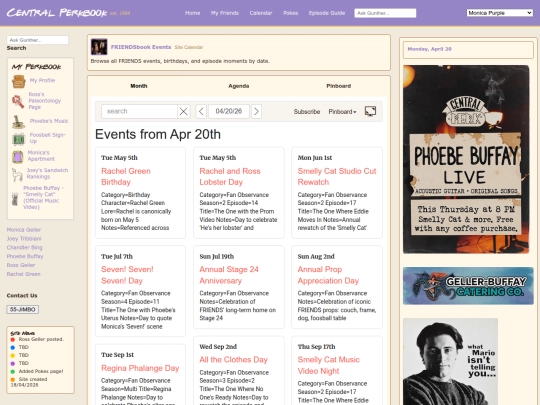
Task: Open the Rachel Green Birthday event
Action: click(126, 176)
